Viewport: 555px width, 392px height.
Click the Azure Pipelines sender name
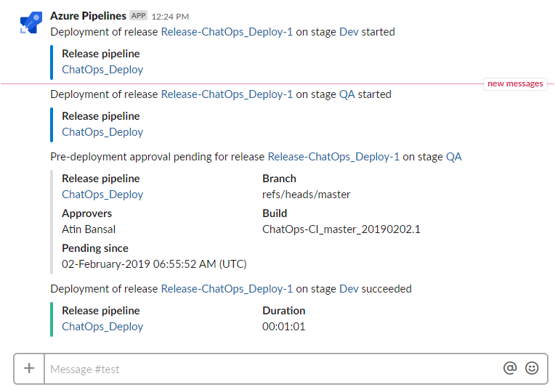coord(88,16)
